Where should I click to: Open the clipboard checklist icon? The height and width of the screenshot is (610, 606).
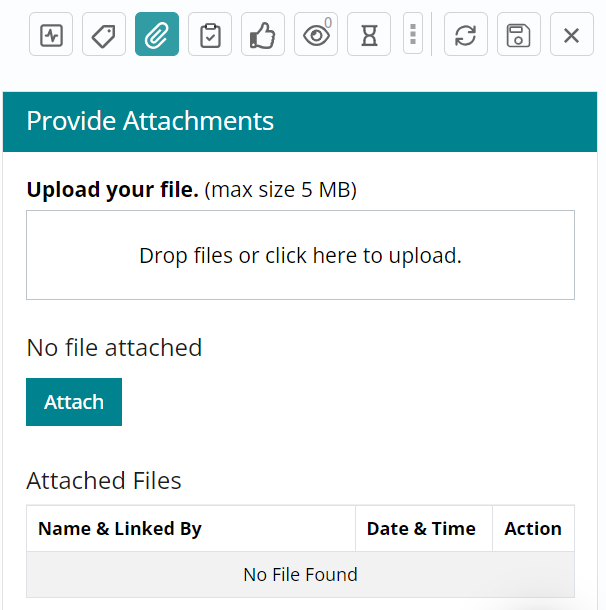tap(210, 35)
